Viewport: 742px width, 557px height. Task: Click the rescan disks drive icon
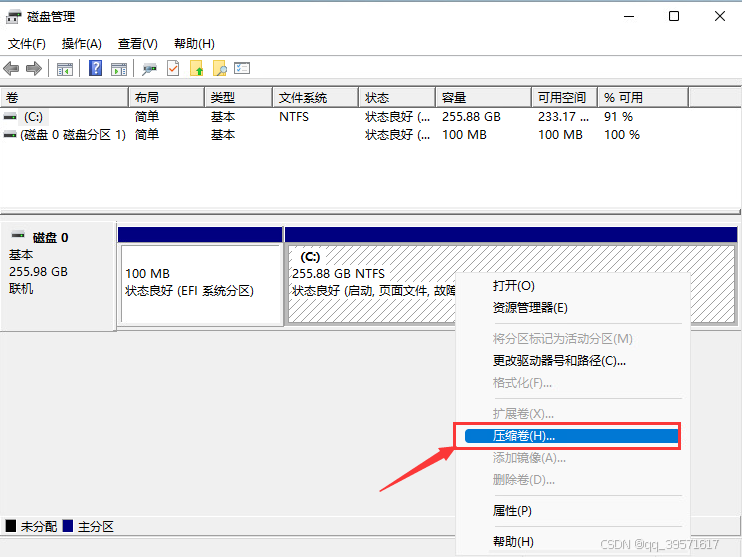150,69
